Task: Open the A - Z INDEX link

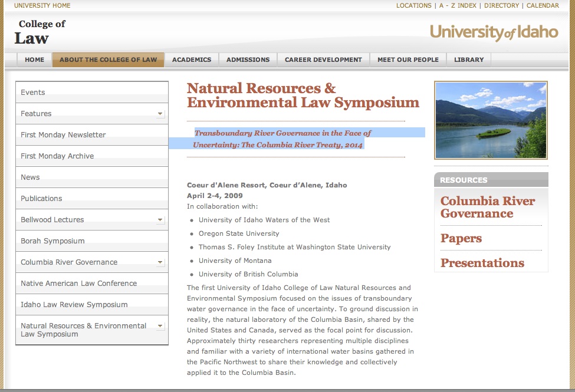Action: (x=458, y=5)
